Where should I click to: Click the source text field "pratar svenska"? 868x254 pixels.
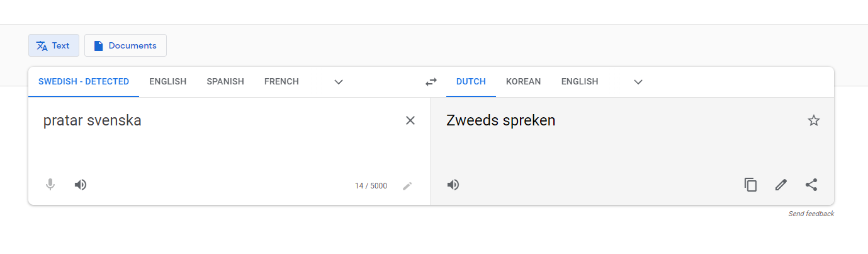point(189,121)
